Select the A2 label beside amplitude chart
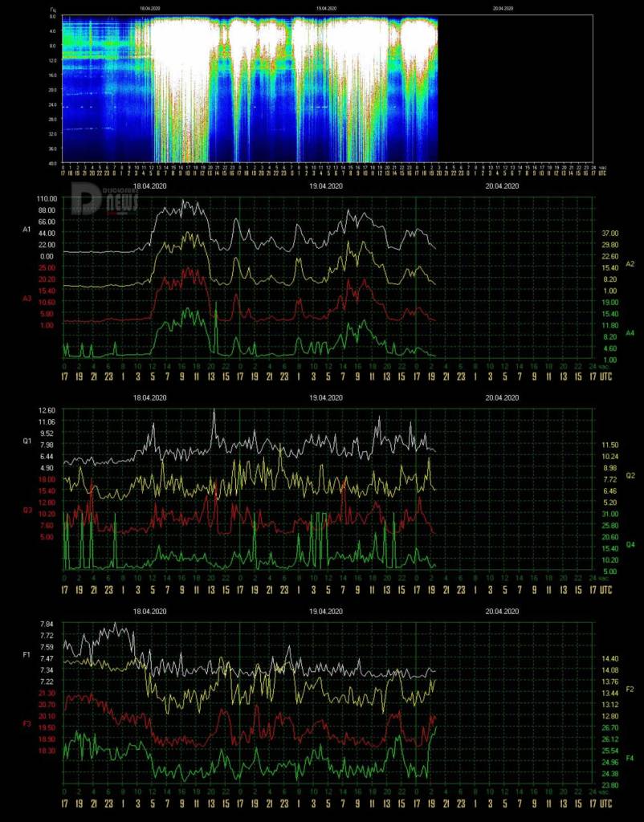 pyautogui.click(x=630, y=264)
